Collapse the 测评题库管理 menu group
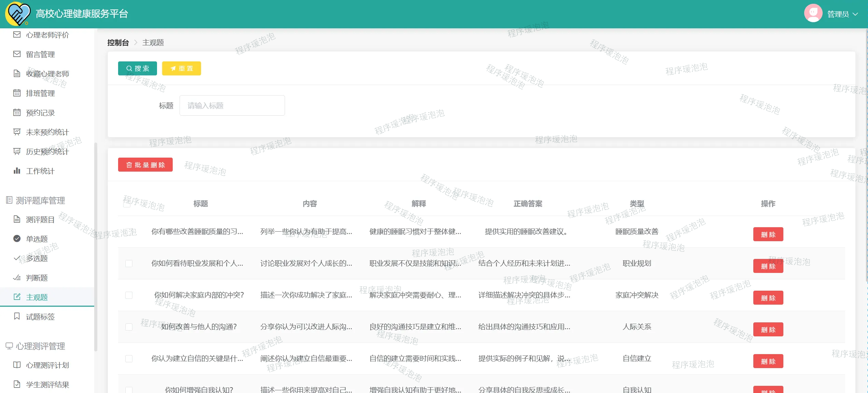Screen dimensions: 868x393 40,201
